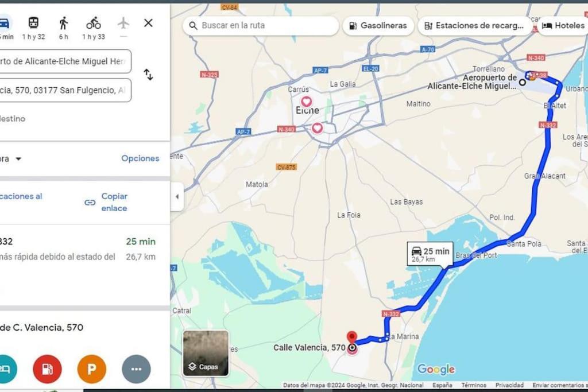Click the La Galia label on map
Image resolution: width=588 pixels, height=392 pixels.
[343, 84]
